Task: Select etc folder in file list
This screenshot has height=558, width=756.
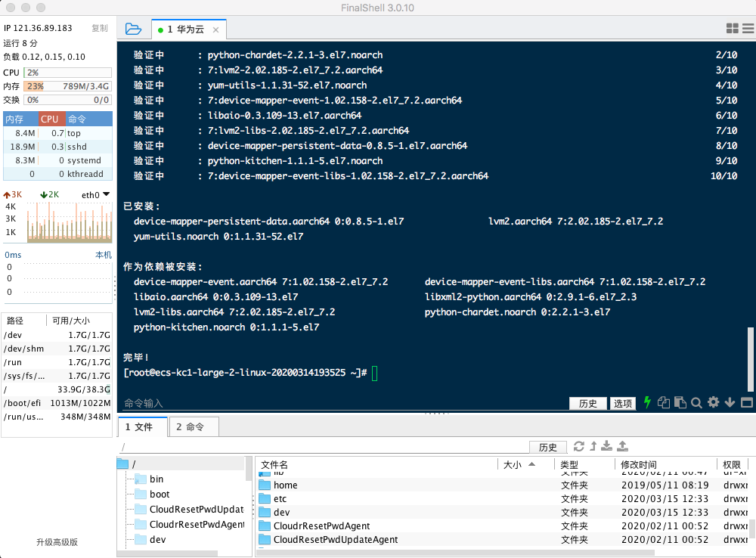Action: (x=503, y=499)
